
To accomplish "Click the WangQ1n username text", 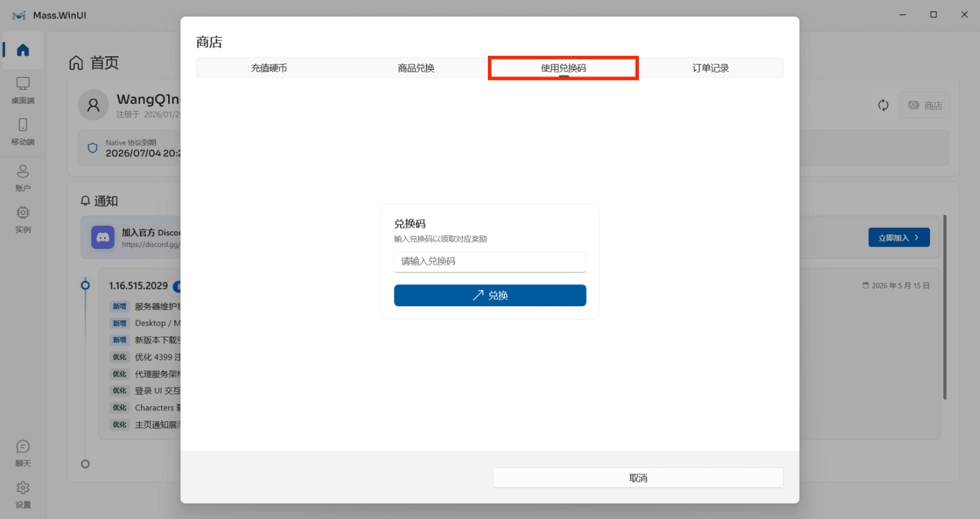I will tap(148, 99).
